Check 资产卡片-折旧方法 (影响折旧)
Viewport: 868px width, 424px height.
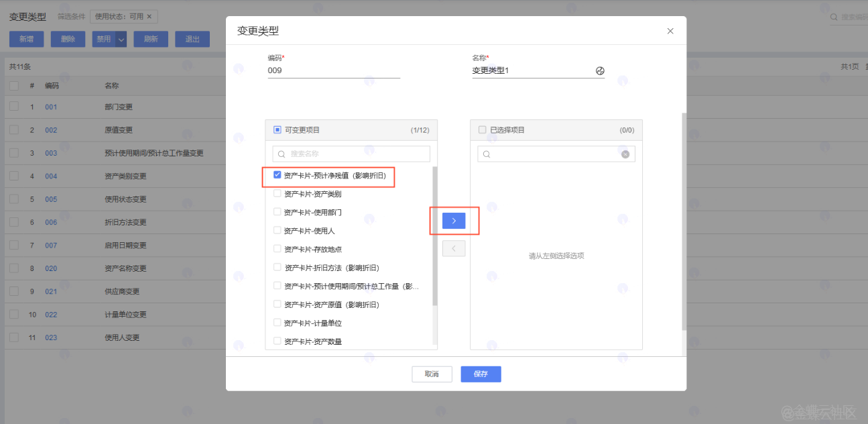tap(277, 267)
